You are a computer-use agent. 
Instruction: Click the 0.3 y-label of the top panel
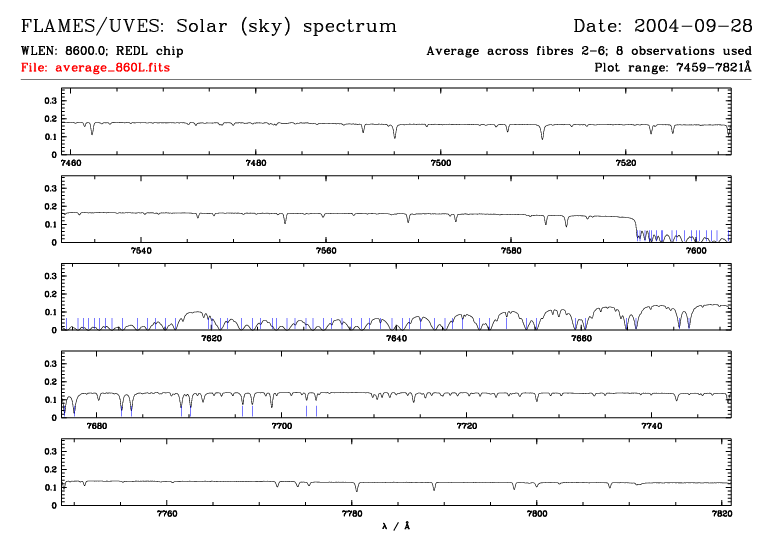click(51, 101)
